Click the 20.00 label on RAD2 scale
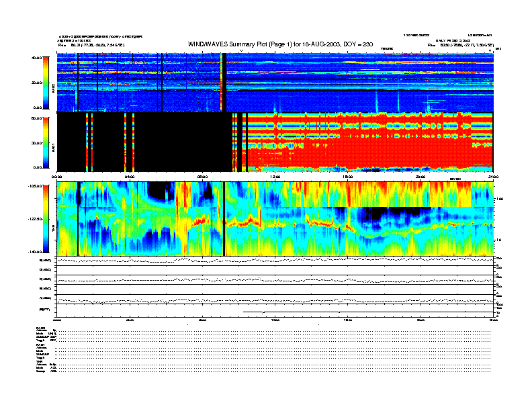This screenshot has height=411, width=532. [37, 83]
